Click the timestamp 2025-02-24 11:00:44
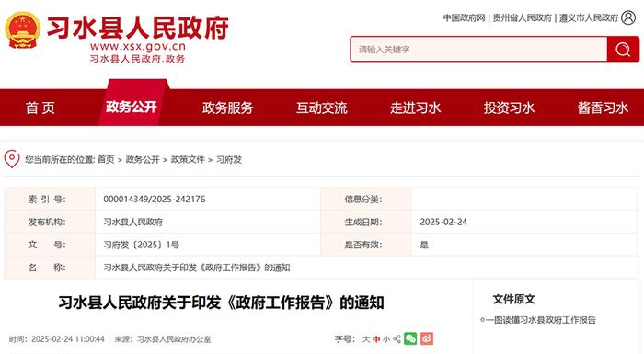644x354 pixels. tap(68, 339)
